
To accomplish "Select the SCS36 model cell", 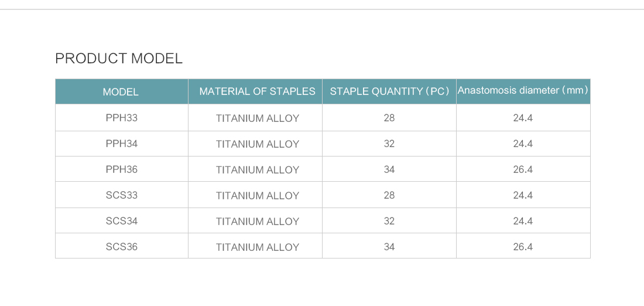I will [x=122, y=247].
